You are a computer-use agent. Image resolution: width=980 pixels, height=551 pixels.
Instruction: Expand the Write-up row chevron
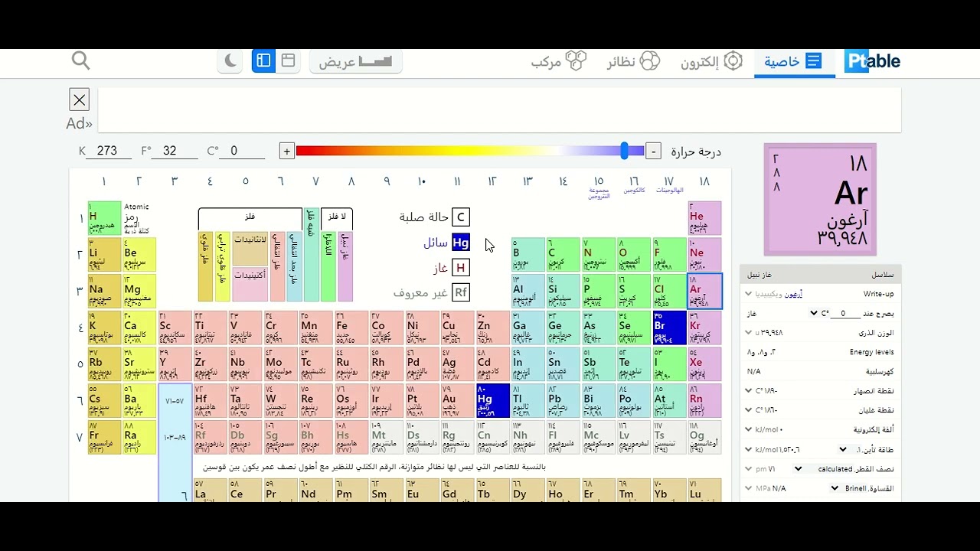click(748, 294)
